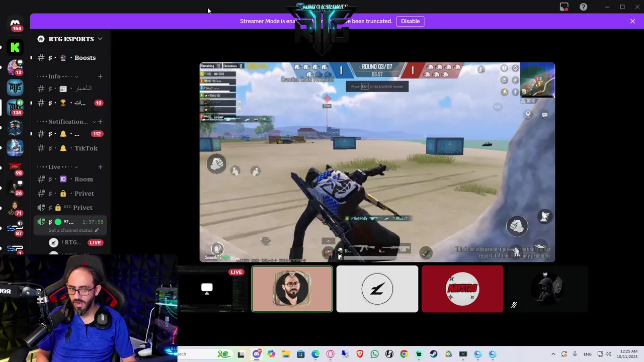Open Discord help question mark icon
The width and height of the screenshot is (644, 362).
tap(583, 7)
